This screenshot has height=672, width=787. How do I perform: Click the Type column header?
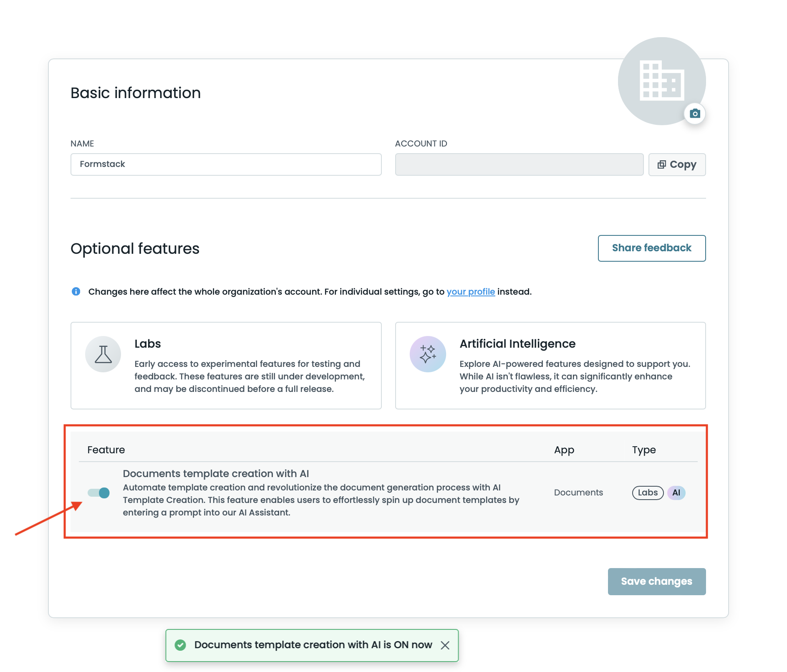644,450
